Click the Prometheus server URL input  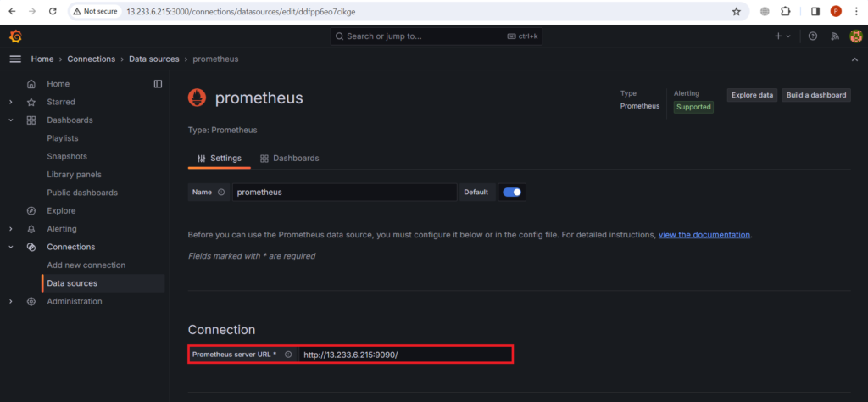(x=406, y=355)
